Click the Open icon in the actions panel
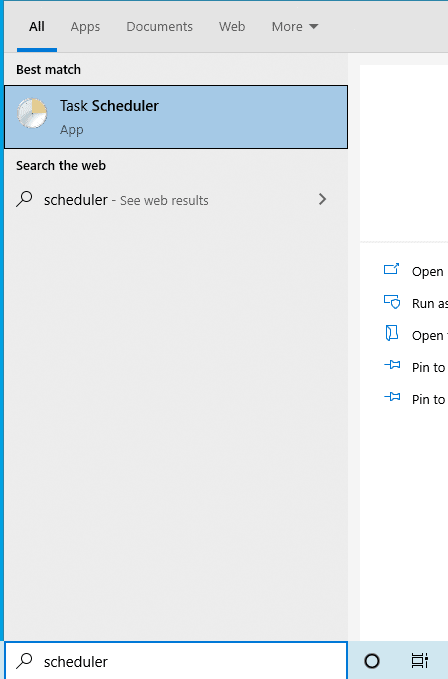This screenshot has height=679, width=448. coord(392,269)
